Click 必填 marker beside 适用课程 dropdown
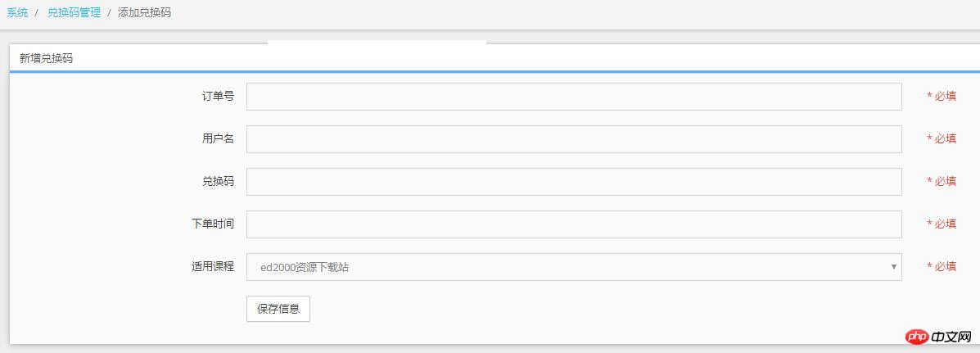 coord(942,267)
